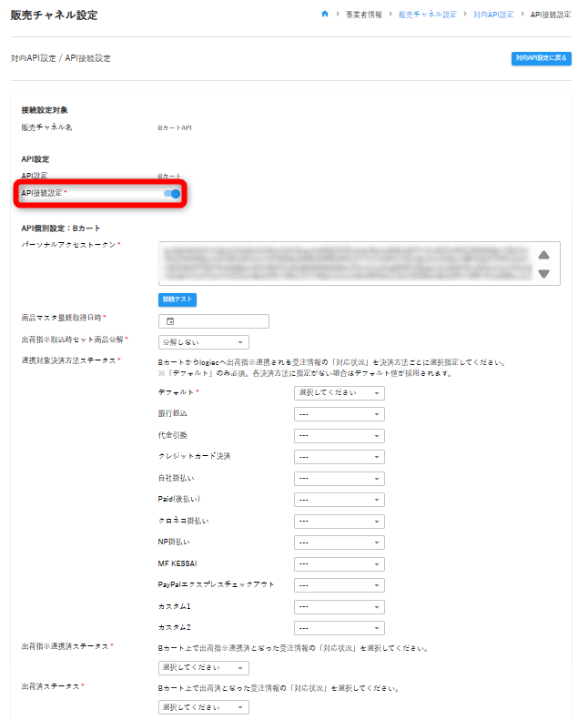Screen dimensions: 588x720
Task: Click the 接続テスト button
Action: pos(177,299)
